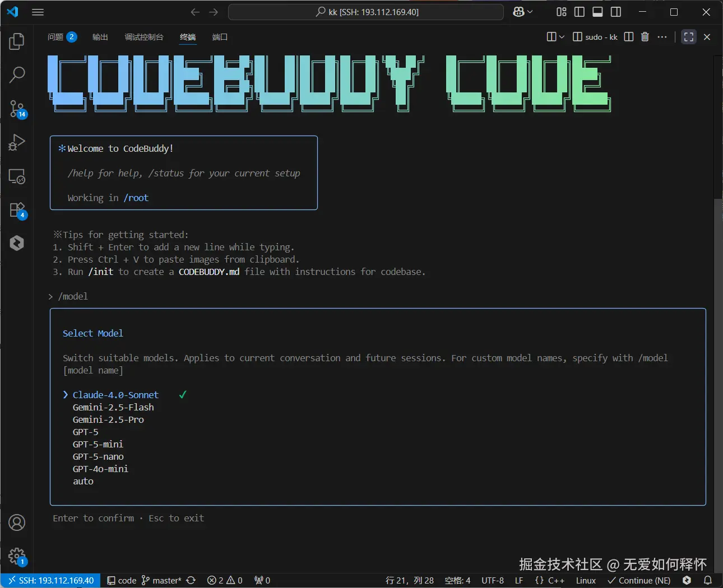723x588 pixels.
Task: Select language mode C++
Action: (550, 580)
